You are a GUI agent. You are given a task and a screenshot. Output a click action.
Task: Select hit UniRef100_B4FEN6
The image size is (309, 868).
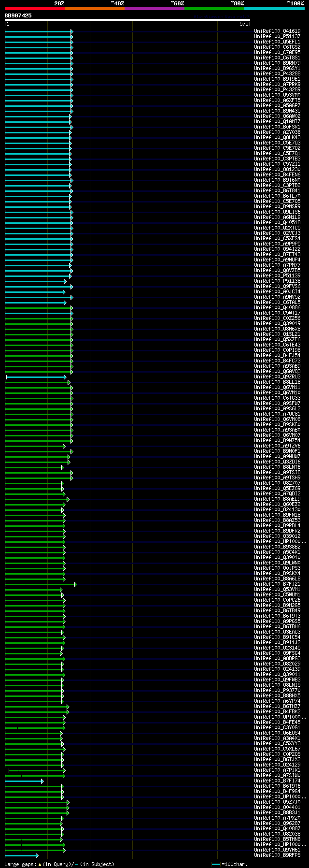click(x=277, y=175)
